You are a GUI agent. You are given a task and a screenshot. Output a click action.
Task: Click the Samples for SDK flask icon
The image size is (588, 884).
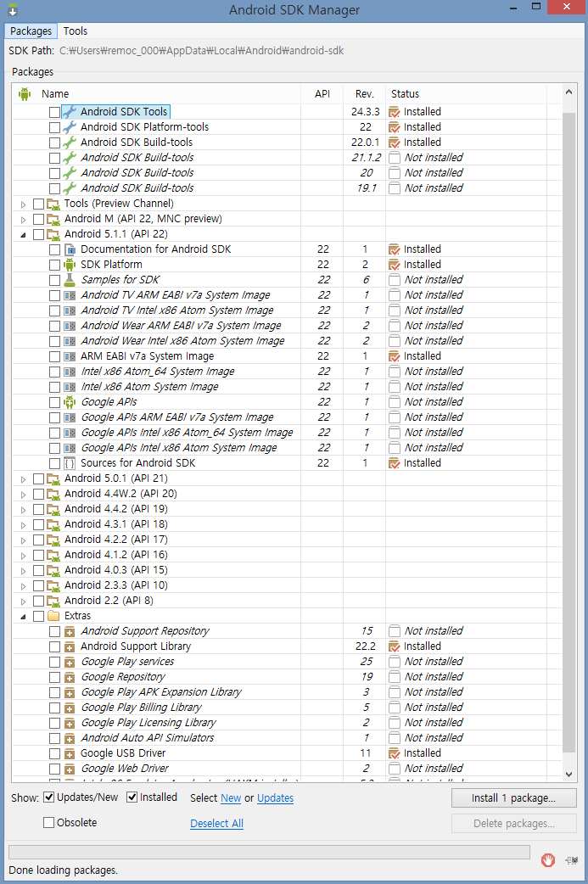pos(70,280)
